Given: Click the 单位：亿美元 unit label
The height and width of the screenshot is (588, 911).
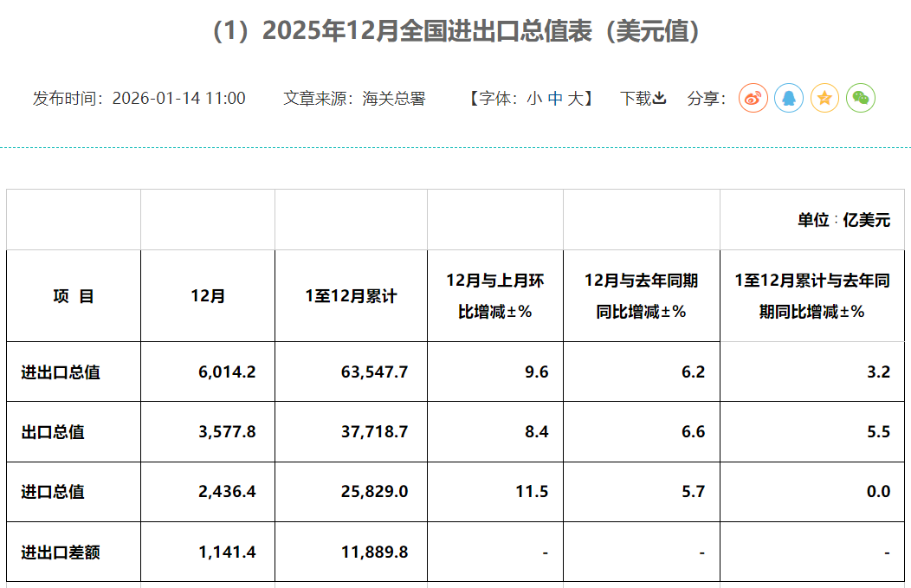Looking at the screenshot, I should click(843, 220).
